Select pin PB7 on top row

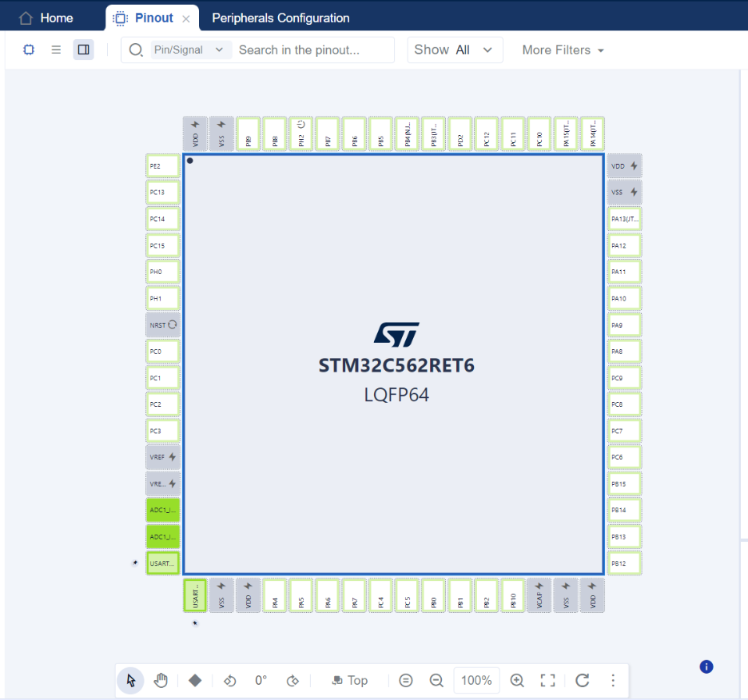coord(328,133)
